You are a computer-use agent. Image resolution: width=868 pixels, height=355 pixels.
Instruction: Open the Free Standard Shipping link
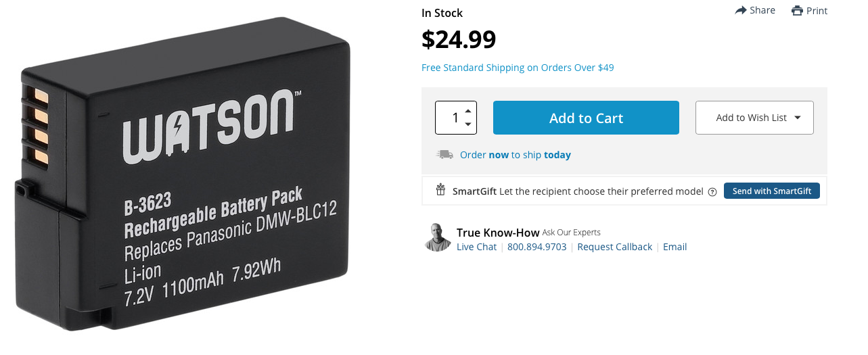(518, 68)
